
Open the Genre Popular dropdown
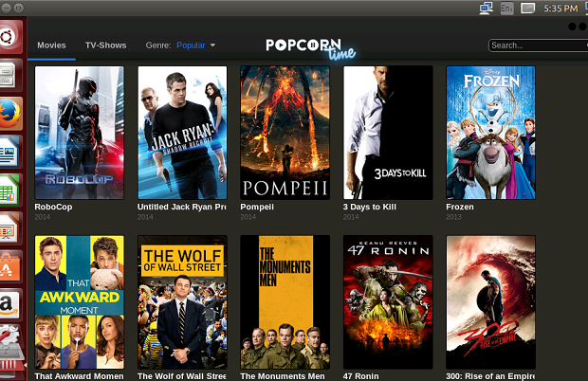click(x=195, y=45)
